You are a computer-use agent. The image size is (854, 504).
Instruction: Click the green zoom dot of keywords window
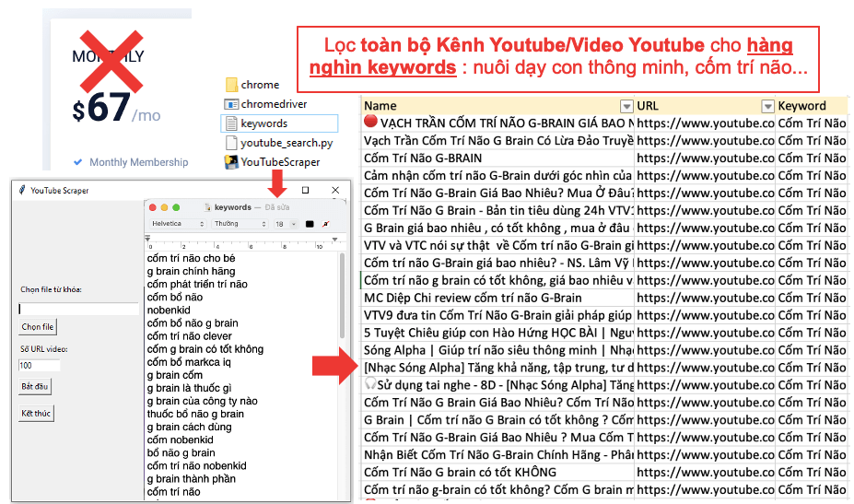click(x=176, y=207)
